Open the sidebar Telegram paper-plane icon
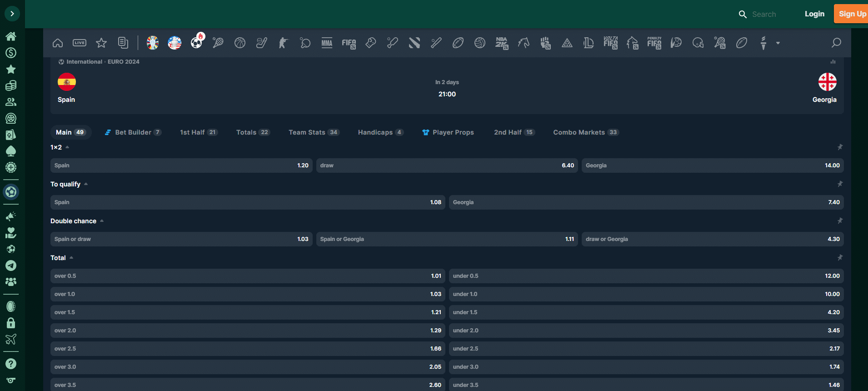The width and height of the screenshot is (868, 391). 11,266
